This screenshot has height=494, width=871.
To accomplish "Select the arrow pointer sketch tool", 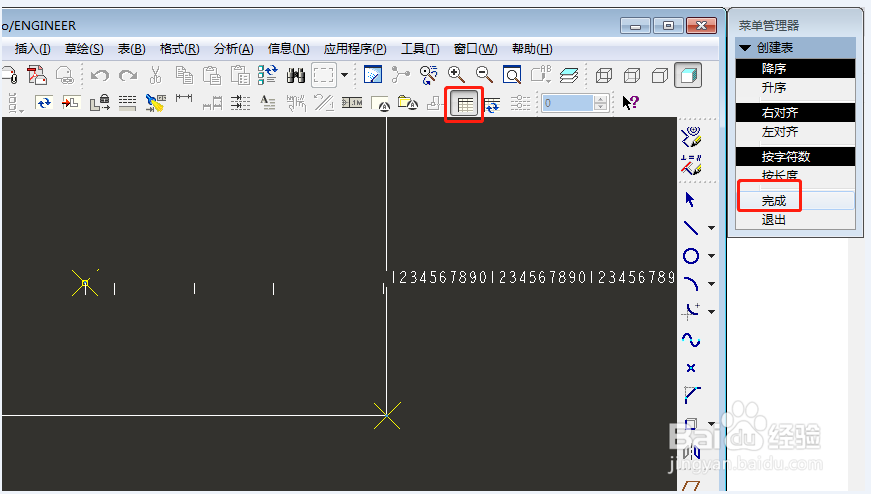I will (x=690, y=199).
